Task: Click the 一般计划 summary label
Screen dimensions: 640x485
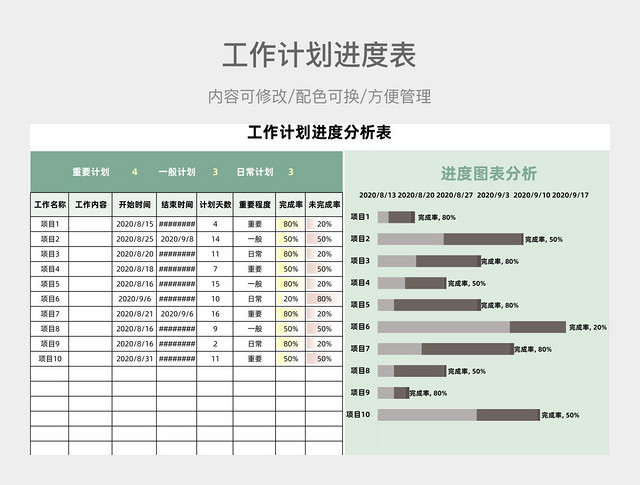Action: pos(177,172)
